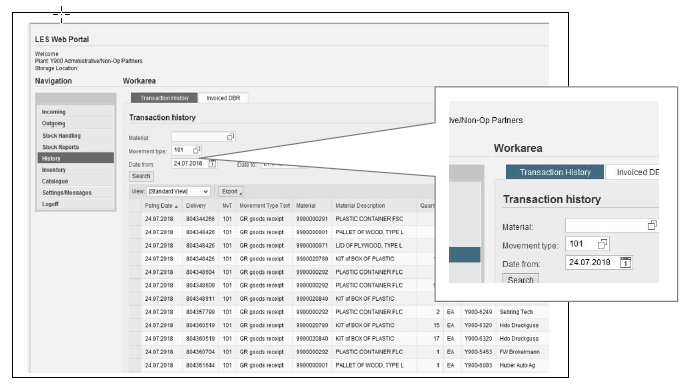This screenshot has width=695, height=387.
Task: Switch to the Invoiced DBR tab in main portal
Action: [x=223, y=98]
